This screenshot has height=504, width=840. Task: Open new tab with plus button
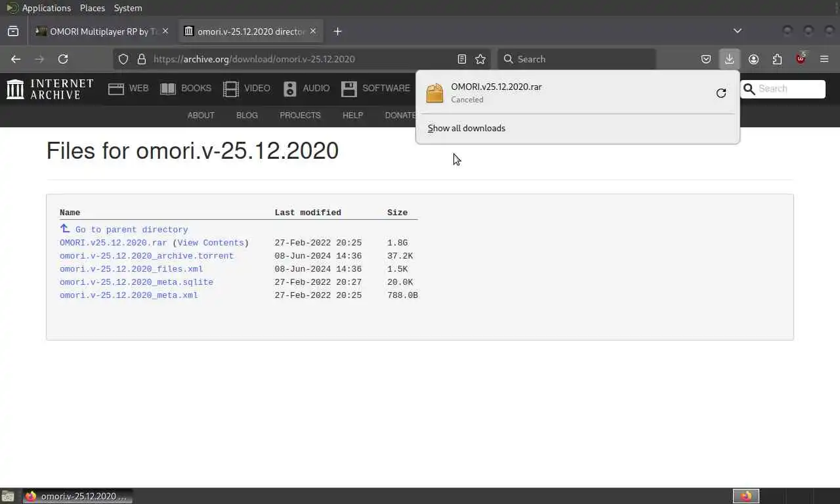click(x=337, y=31)
